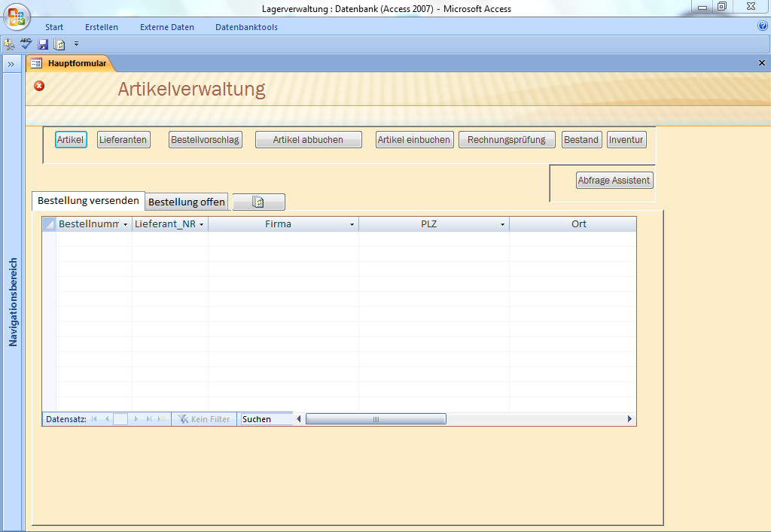Click the Inventur button

(626, 139)
